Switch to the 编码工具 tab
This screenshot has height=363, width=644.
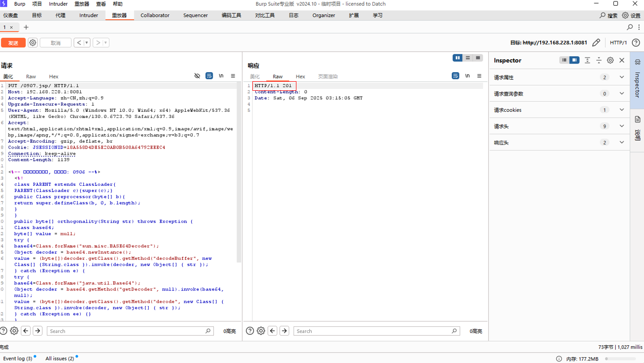click(231, 15)
